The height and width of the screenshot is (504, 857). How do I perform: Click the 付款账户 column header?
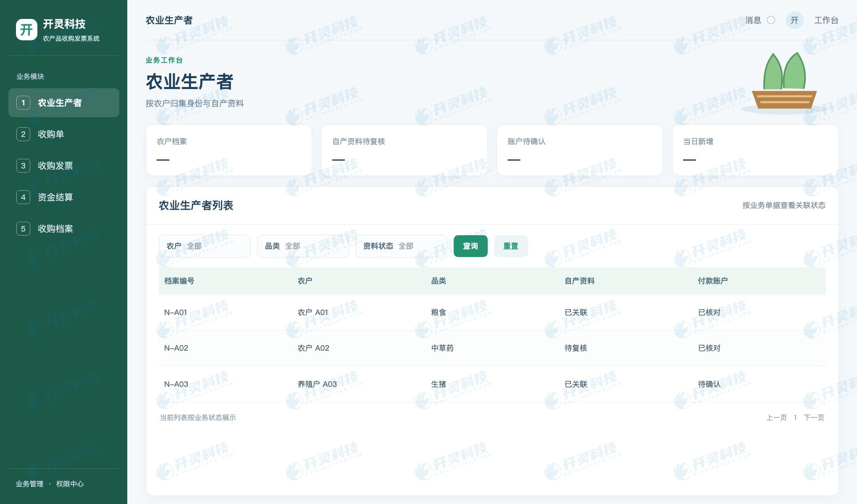(713, 281)
